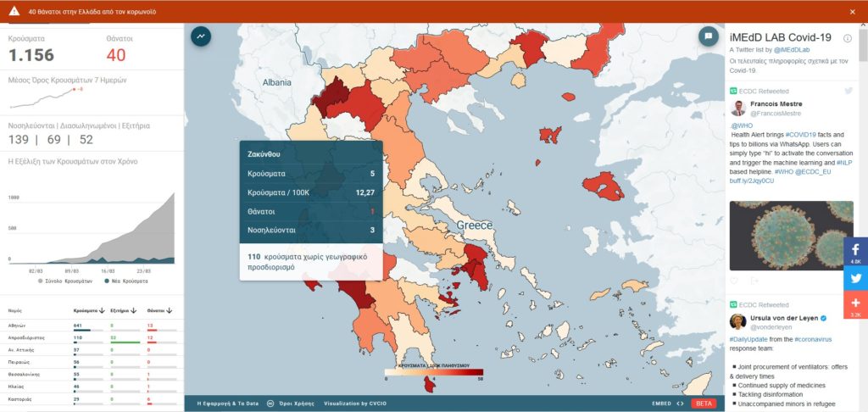This screenshot has height=412, width=868.
Task: Click the red BETA button
Action: (x=704, y=404)
